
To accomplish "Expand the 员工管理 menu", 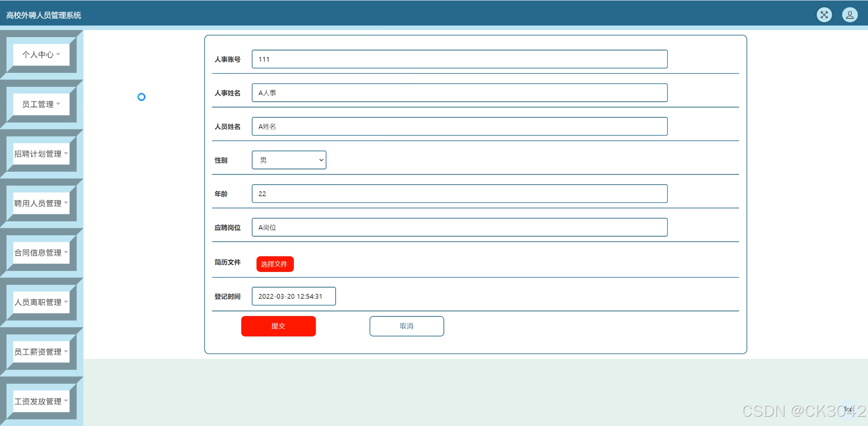I will (x=41, y=104).
